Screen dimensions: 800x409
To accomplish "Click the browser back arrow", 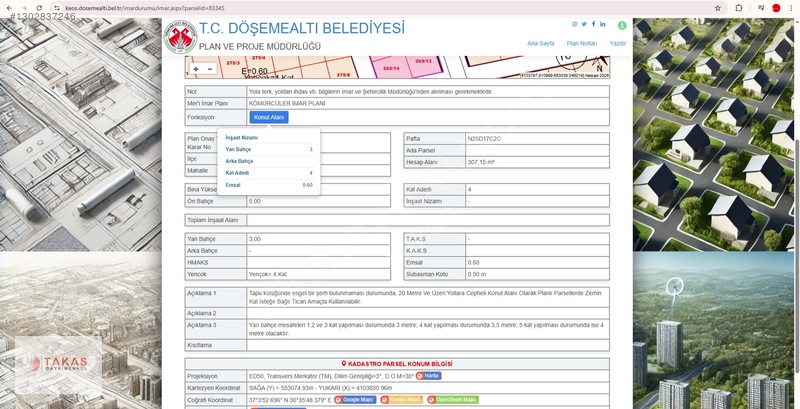I will (x=9, y=8).
